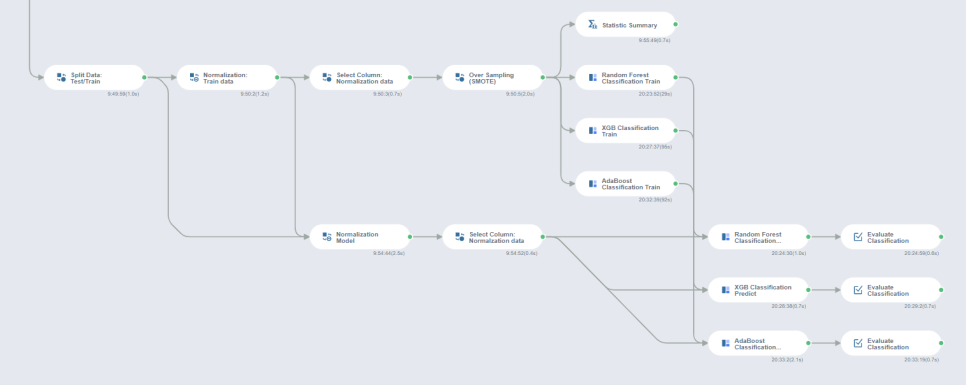Select the Normalization: Train data node icon
The width and height of the screenshot is (966, 385).
[194, 78]
